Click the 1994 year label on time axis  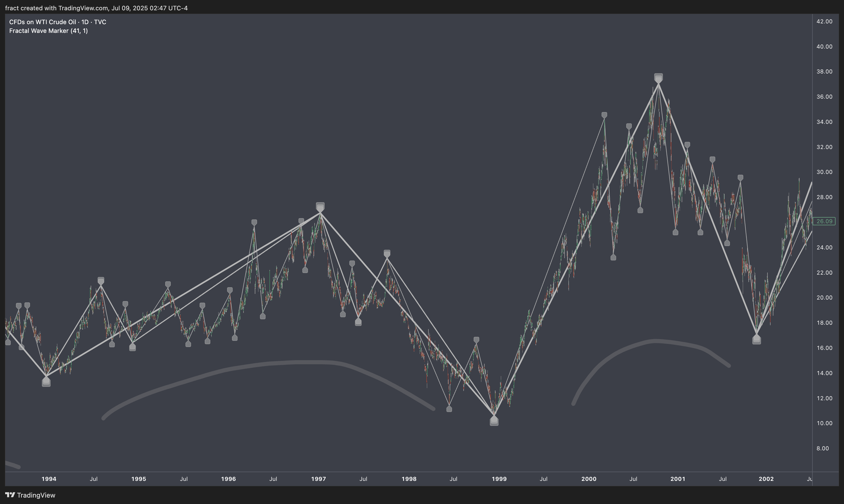[49, 479]
